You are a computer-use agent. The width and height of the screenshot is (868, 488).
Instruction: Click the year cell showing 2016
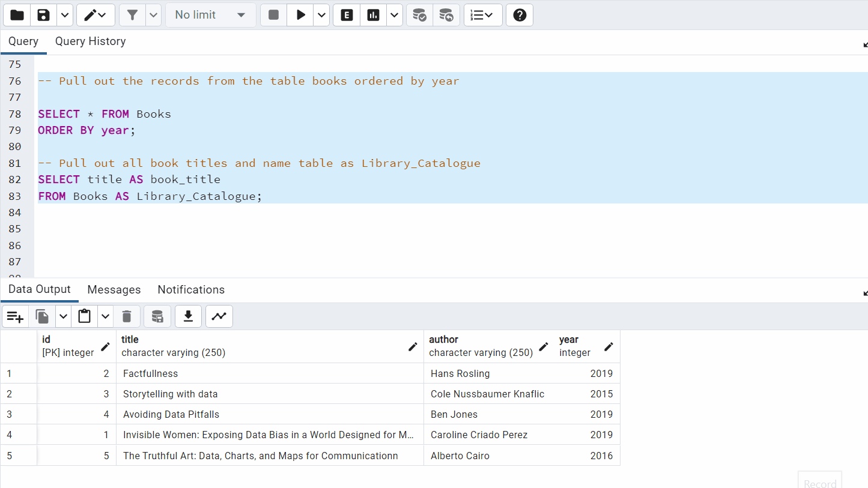(587, 456)
